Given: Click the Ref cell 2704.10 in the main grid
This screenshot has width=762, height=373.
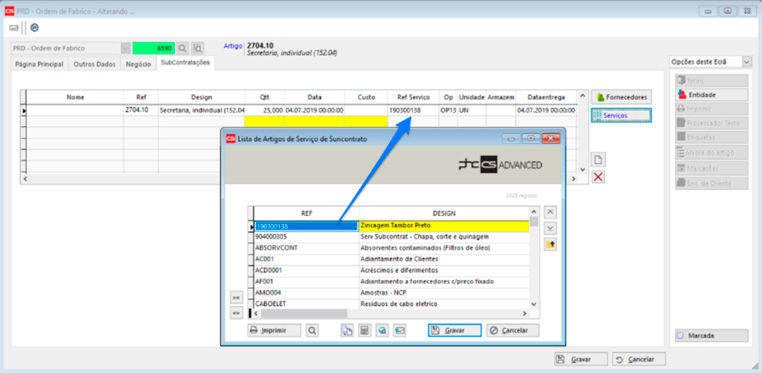Looking at the screenshot, I should [140, 111].
